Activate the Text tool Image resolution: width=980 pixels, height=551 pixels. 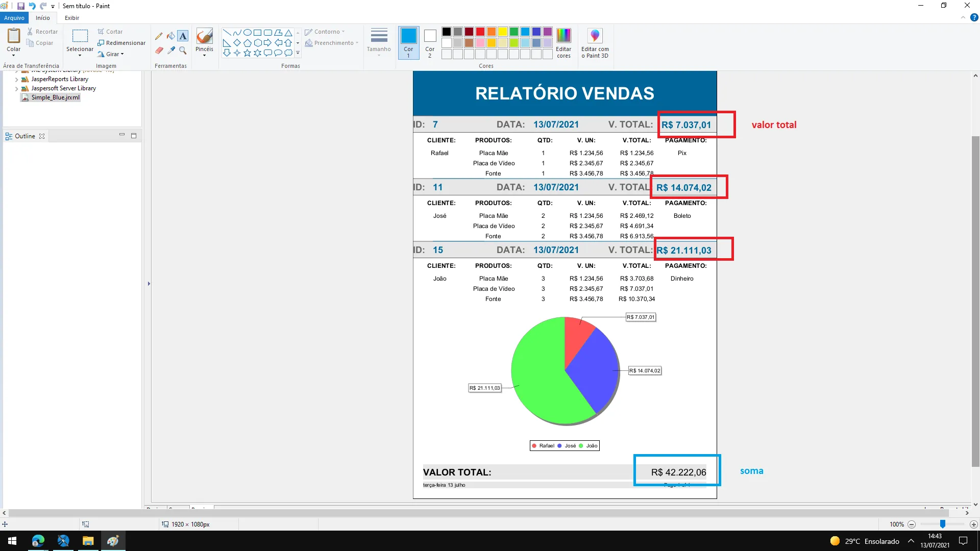point(183,36)
